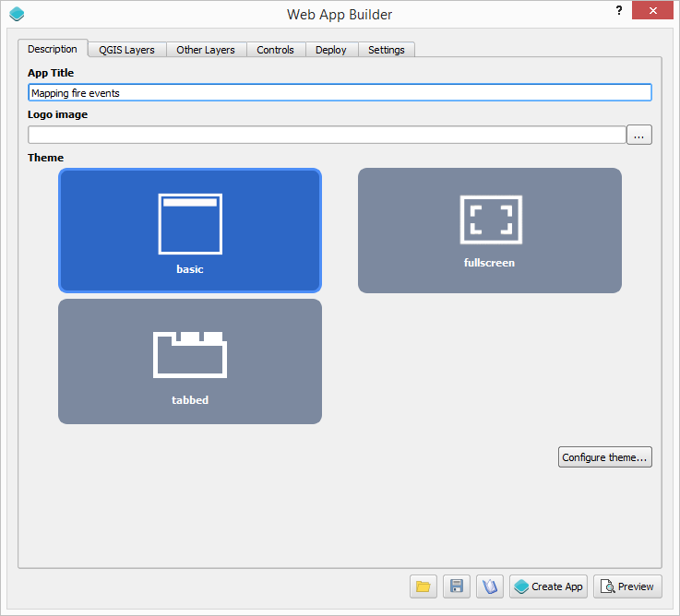Screen dimensions: 680x616
Task: Click the question mark help button in title bar
Action: pyautogui.click(x=618, y=10)
